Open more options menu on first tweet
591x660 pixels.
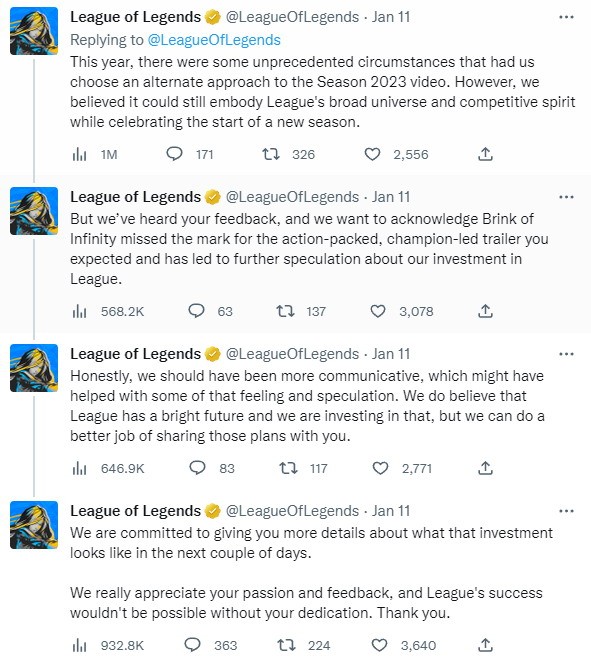coord(566,17)
